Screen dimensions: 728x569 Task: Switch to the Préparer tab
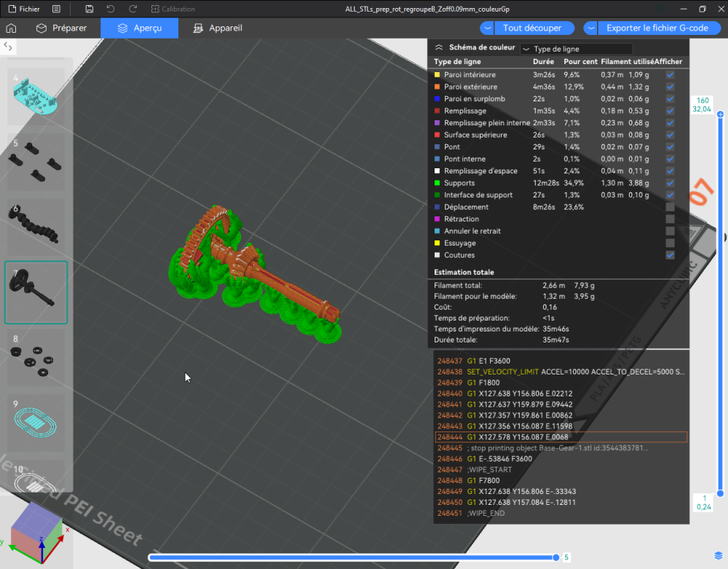pyautogui.click(x=61, y=28)
